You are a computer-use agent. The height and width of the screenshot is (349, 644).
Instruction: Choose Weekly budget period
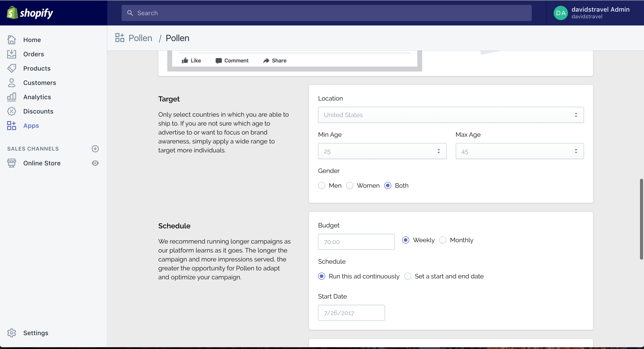coord(405,240)
